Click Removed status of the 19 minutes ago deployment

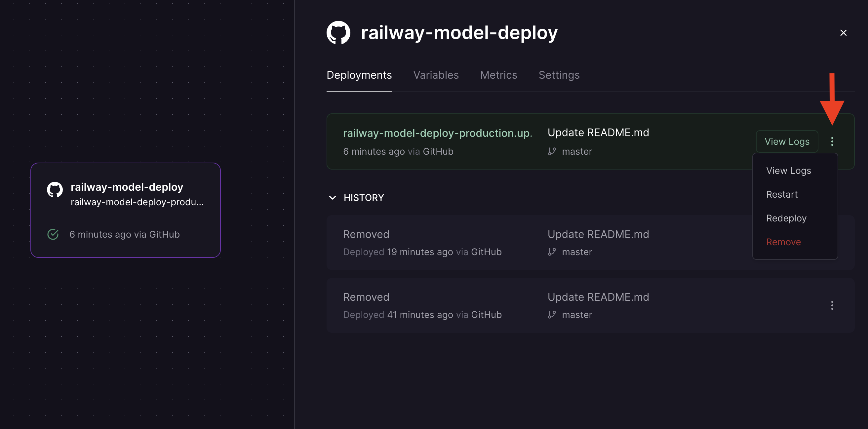coord(366,234)
